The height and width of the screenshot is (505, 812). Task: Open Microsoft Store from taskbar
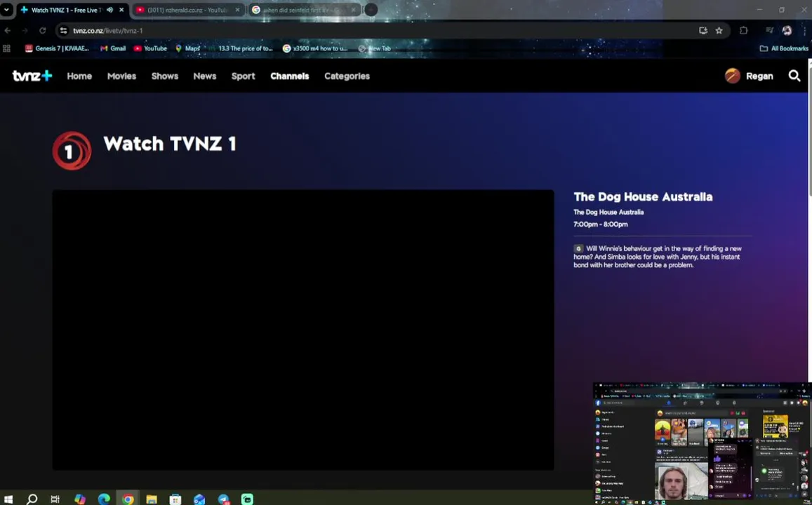[x=175, y=499]
